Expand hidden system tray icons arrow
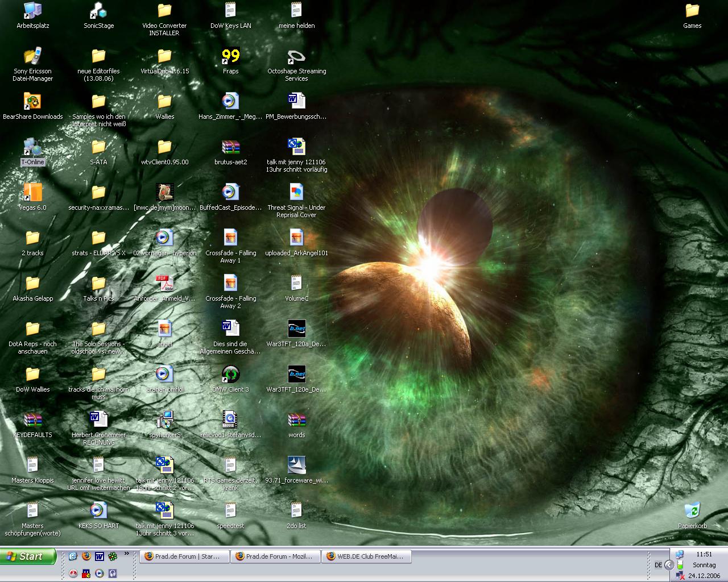The width and height of the screenshot is (728, 582). pos(669,564)
